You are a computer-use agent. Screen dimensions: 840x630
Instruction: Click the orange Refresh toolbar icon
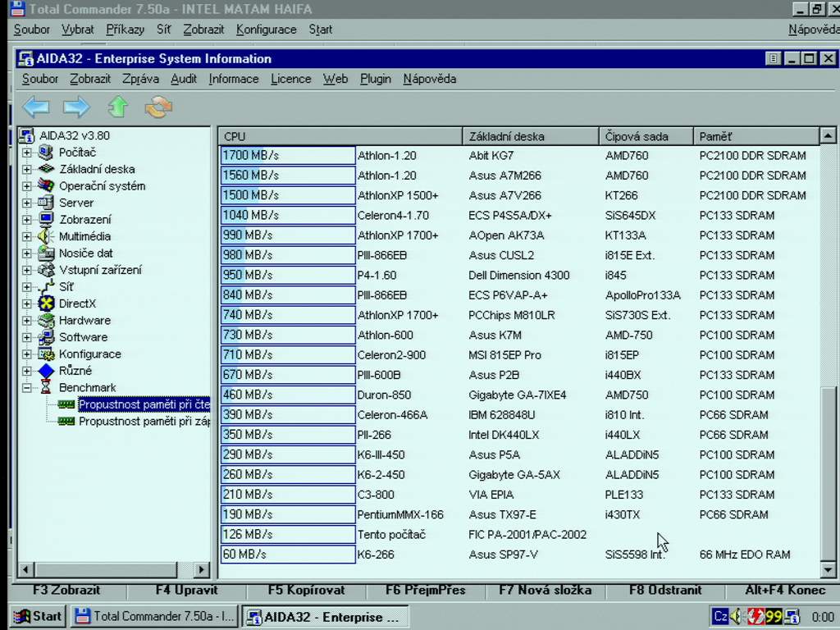point(158,107)
